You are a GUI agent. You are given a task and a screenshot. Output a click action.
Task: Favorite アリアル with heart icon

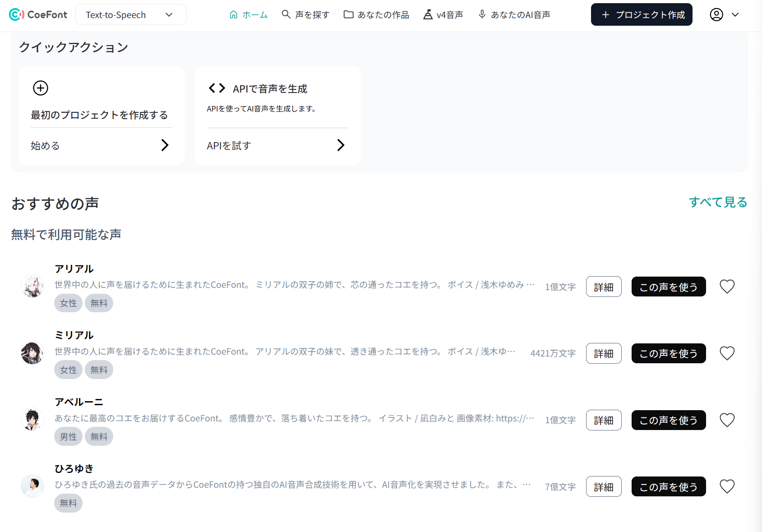tap(727, 287)
